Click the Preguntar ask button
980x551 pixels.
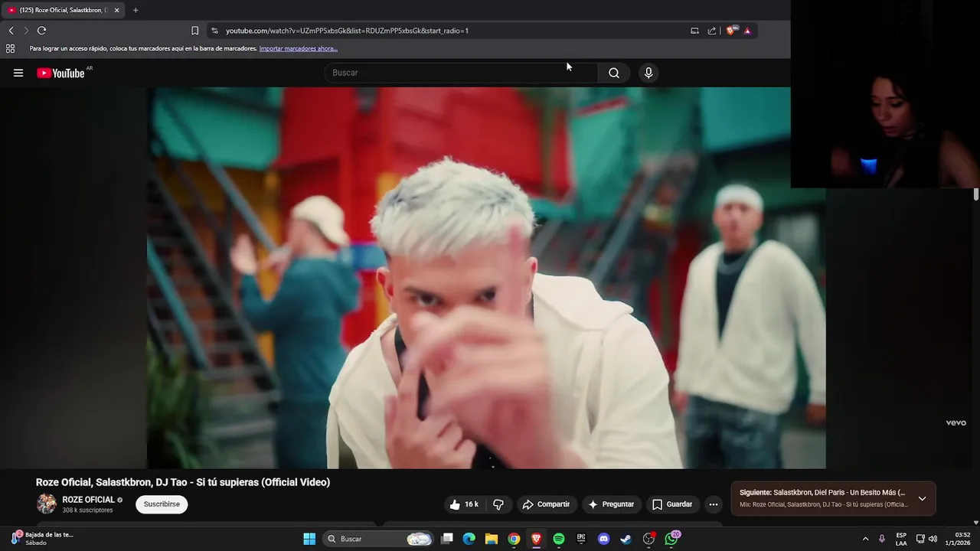611,504
